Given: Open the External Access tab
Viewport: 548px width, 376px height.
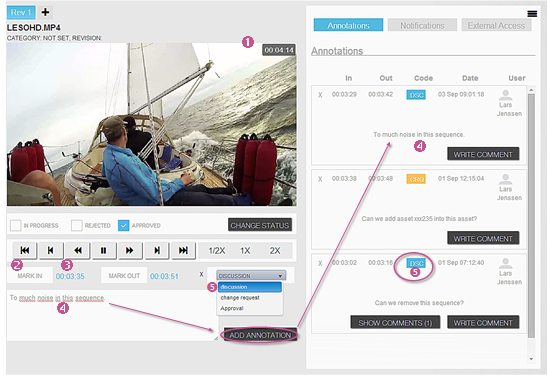Looking at the screenshot, I should [x=496, y=25].
